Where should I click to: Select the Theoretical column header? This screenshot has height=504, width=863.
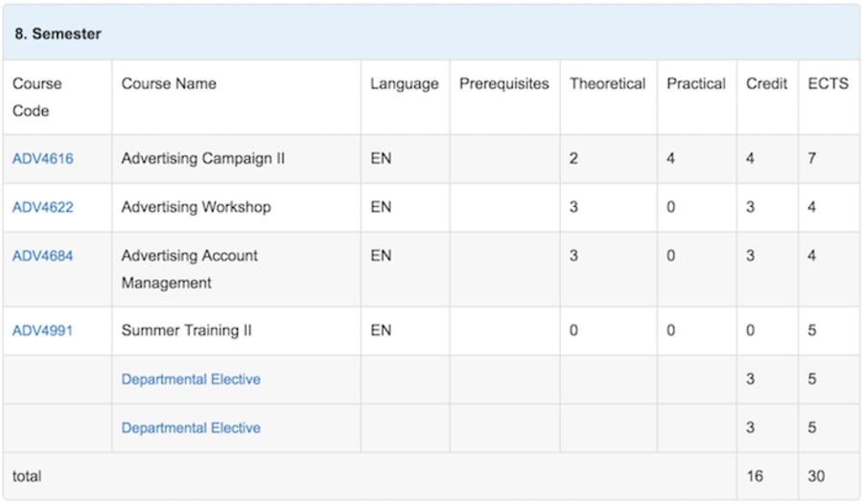pos(608,83)
